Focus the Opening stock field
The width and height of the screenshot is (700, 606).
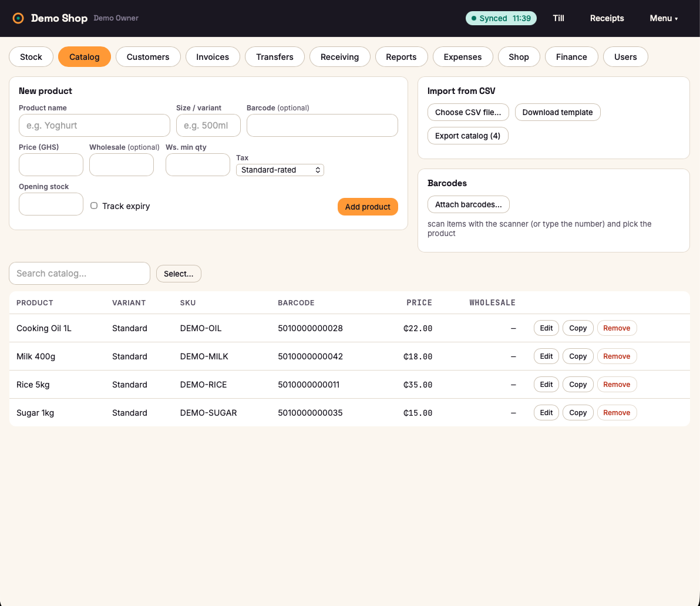[x=51, y=204]
